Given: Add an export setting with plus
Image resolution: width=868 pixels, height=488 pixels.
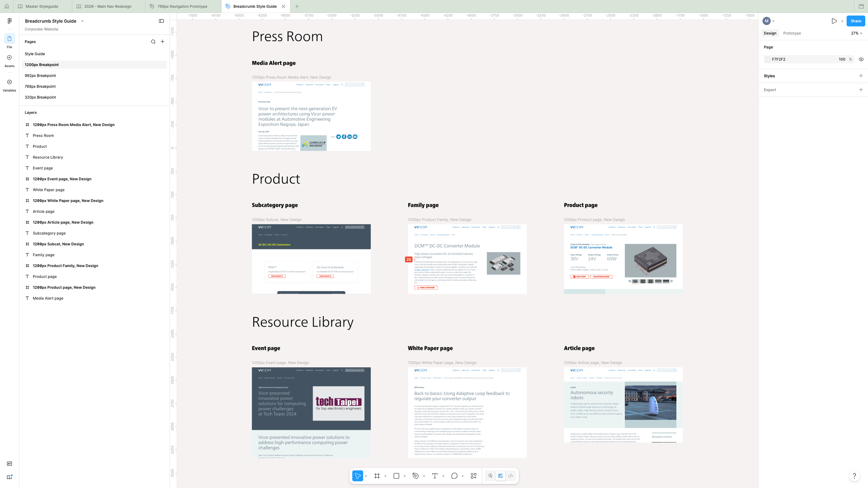Looking at the screenshot, I should 861,90.
